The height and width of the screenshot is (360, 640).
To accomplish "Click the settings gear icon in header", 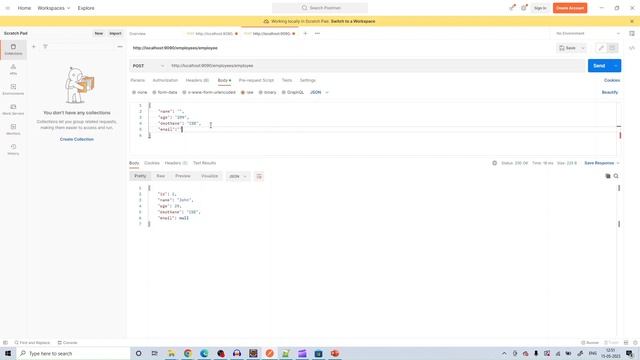I will click(x=524, y=8).
